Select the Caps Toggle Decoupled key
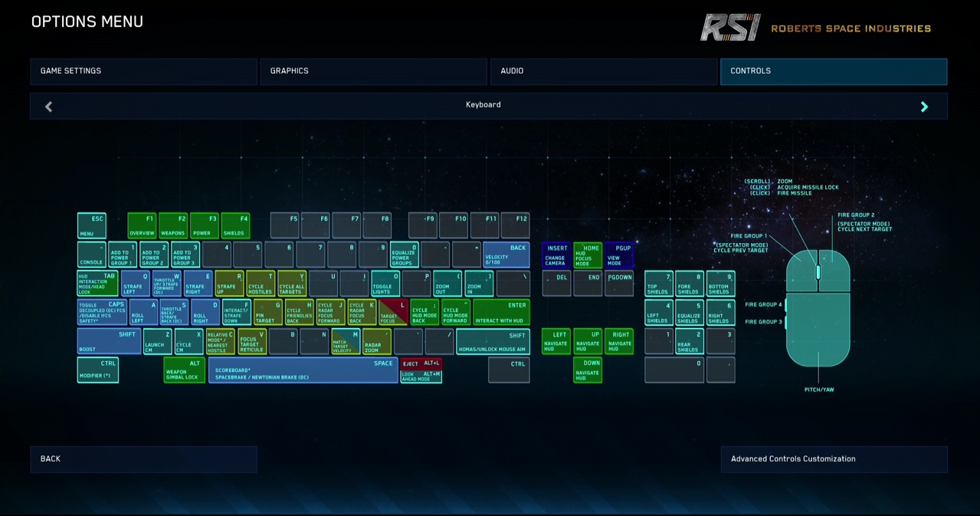980x516 pixels. [x=102, y=313]
